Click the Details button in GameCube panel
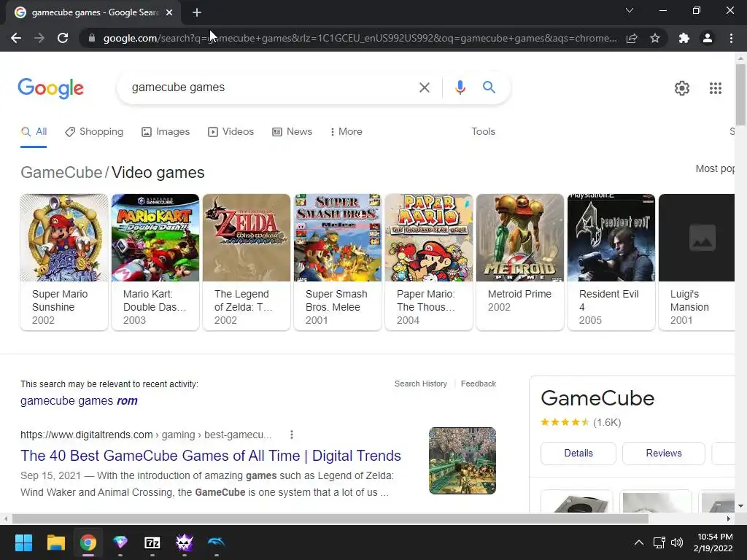Viewport: 747px width, 560px height. [578, 454]
